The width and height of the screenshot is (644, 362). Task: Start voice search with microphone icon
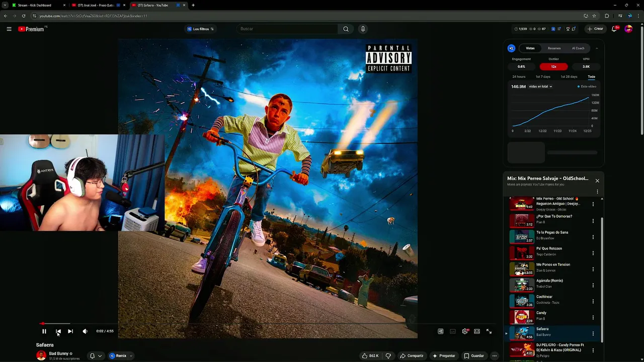point(363,29)
